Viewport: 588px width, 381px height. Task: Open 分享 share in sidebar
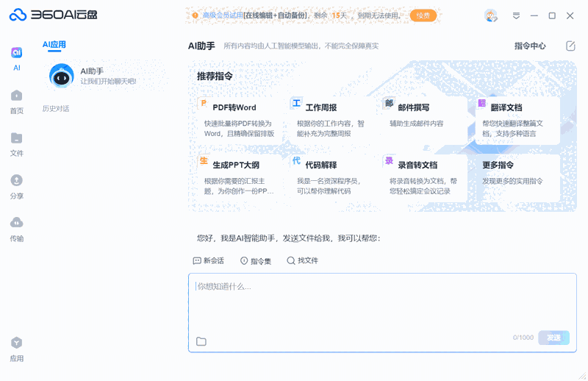pos(16,187)
